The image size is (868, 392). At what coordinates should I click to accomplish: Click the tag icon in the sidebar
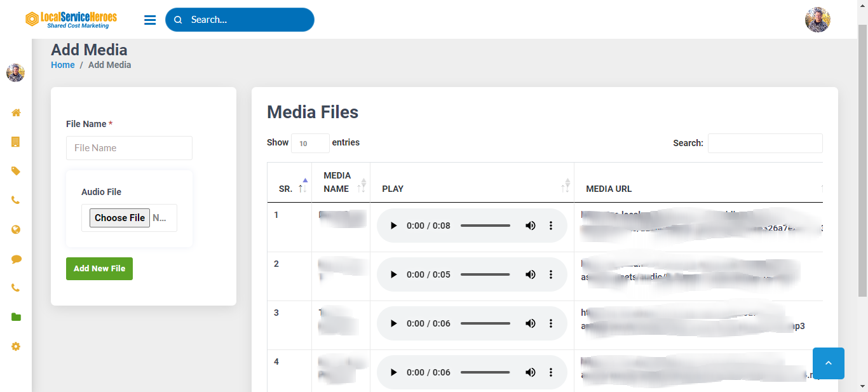(16, 171)
